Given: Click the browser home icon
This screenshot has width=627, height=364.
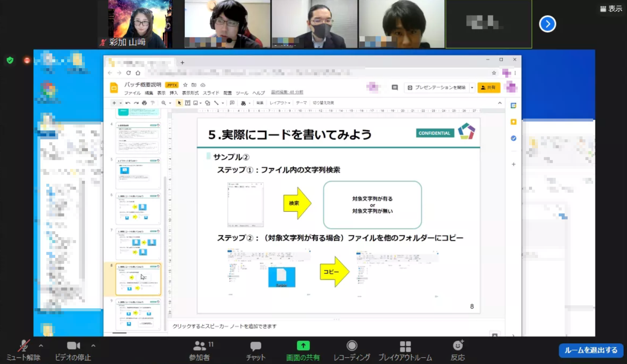Looking at the screenshot, I should (x=138, y=73).
